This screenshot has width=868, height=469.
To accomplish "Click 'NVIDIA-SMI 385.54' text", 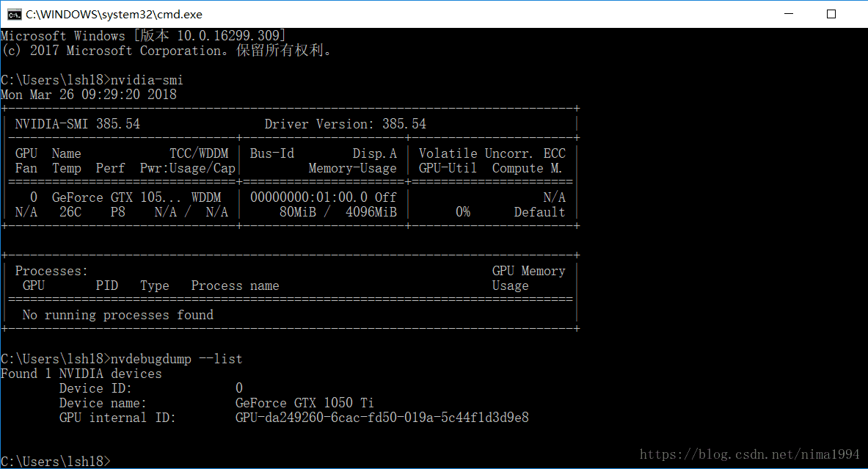I will click(x=78, y=124).
